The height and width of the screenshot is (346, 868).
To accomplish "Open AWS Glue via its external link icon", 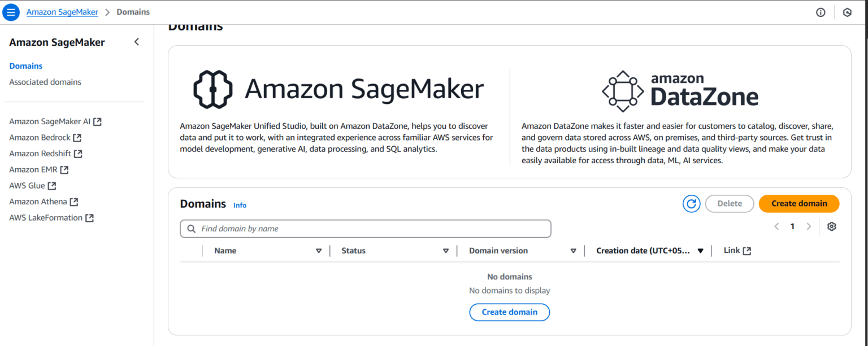I will pyautogui.click(x=52, y=185).
